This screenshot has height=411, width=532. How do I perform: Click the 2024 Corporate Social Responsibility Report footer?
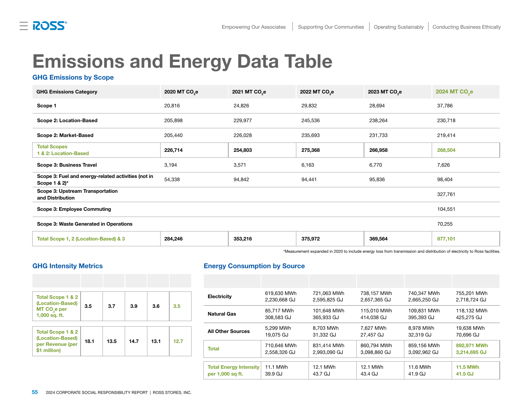pyautogui.click(x=119, y=393)
